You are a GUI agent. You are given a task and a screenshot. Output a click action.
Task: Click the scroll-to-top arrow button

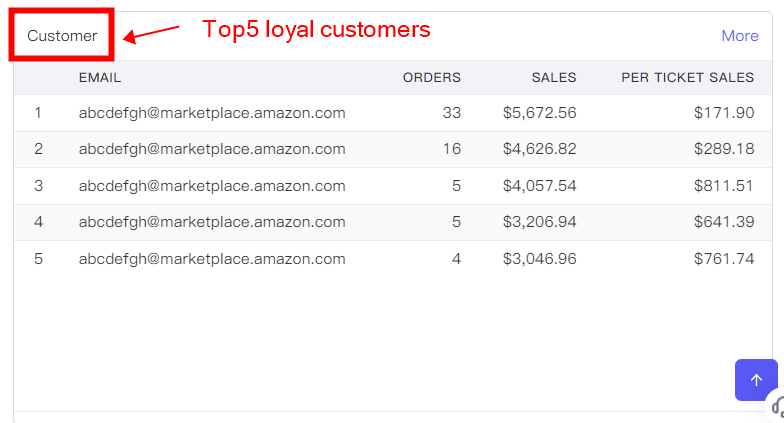[756, 380]
